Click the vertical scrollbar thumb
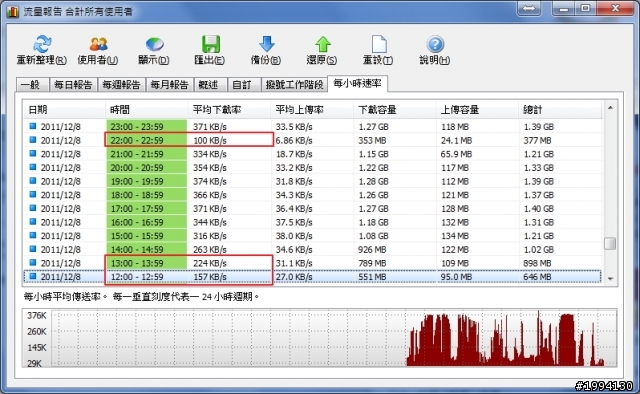This screenshot has width=640, height=394. [610, 243]
